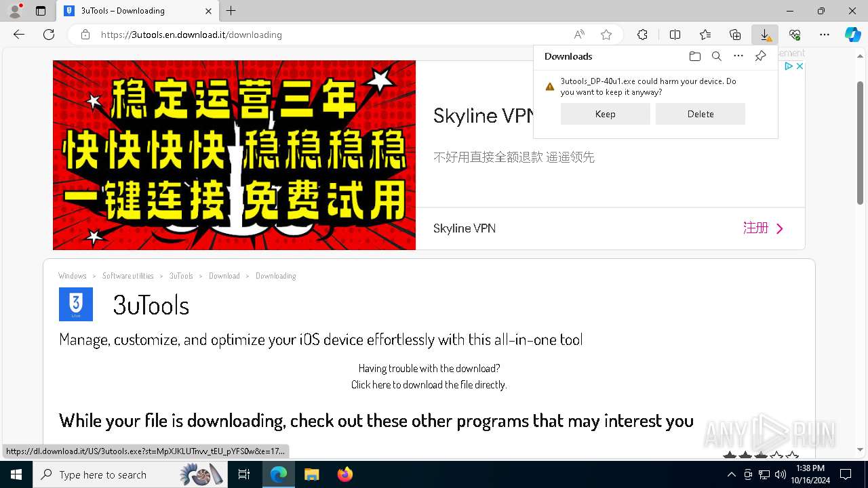
Task: Open network status tray icon
Action: (764, 474)
